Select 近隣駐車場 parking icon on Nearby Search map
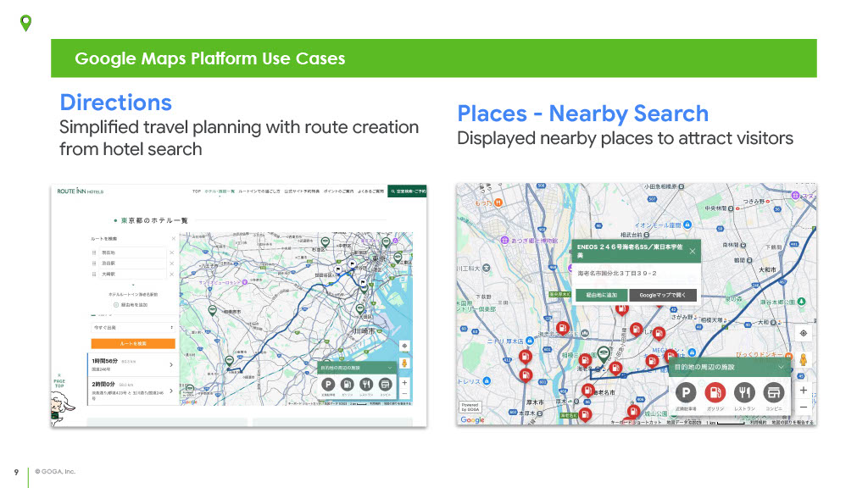868x488 pixels. (x=686, y=393)
